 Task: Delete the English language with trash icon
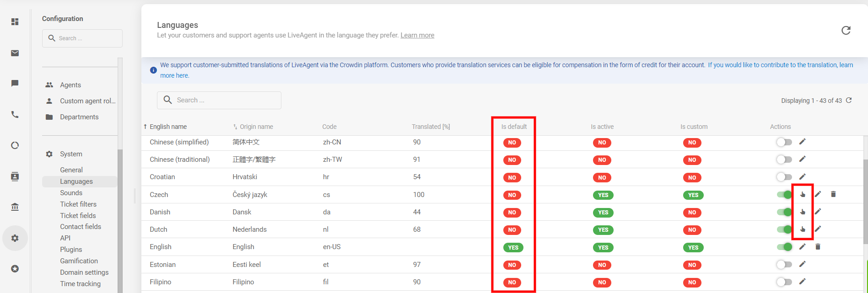click(818, 247)
